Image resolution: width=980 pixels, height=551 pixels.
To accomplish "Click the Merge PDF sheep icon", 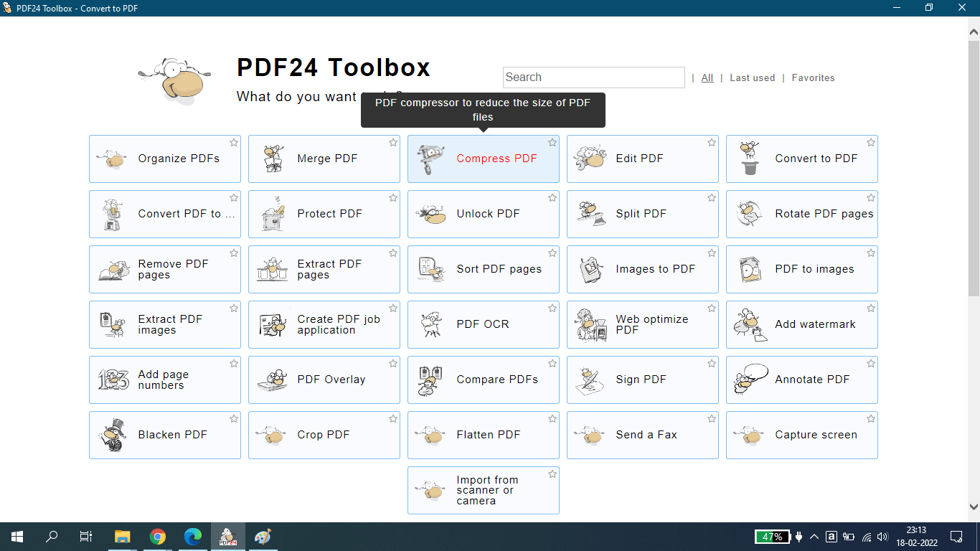I will click(272, 159).
